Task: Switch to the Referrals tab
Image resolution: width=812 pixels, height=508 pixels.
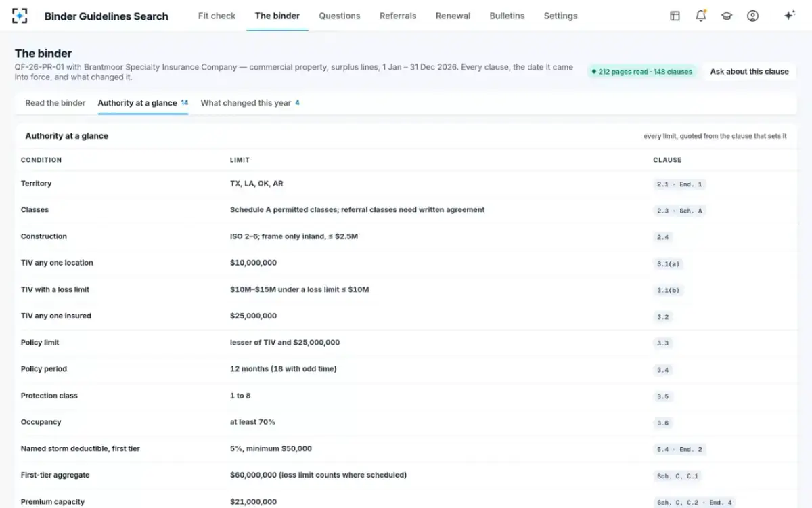Action: click(398, 16)
